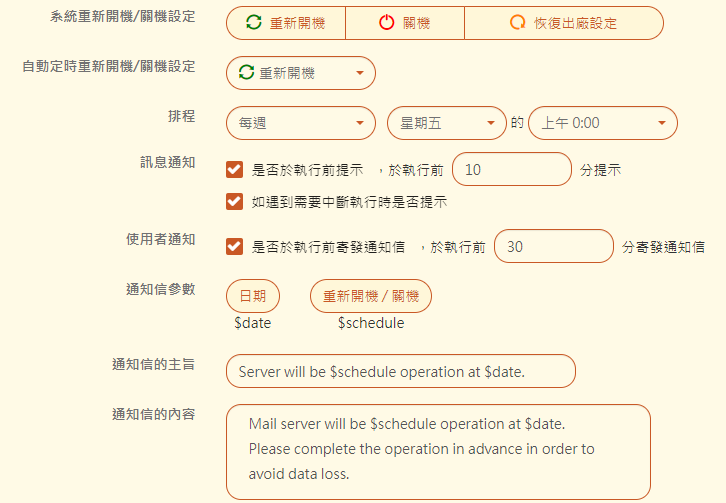This screenshot has width=726, height=503.
Task: Click the green restart icon in the top button group
Action: pos(254,23)
